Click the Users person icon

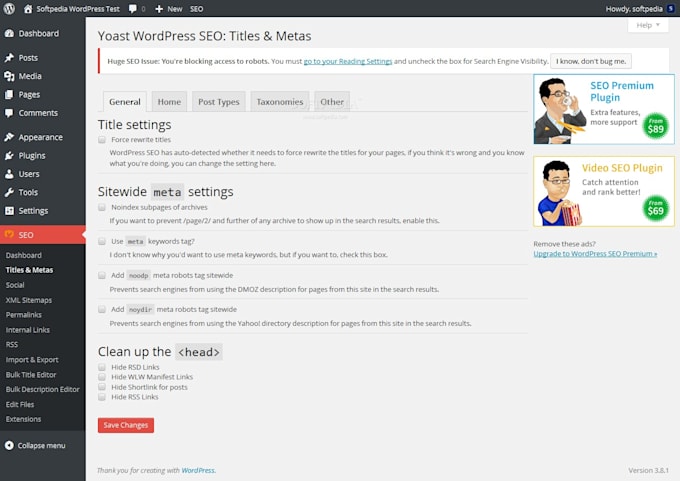coord(9,174)
